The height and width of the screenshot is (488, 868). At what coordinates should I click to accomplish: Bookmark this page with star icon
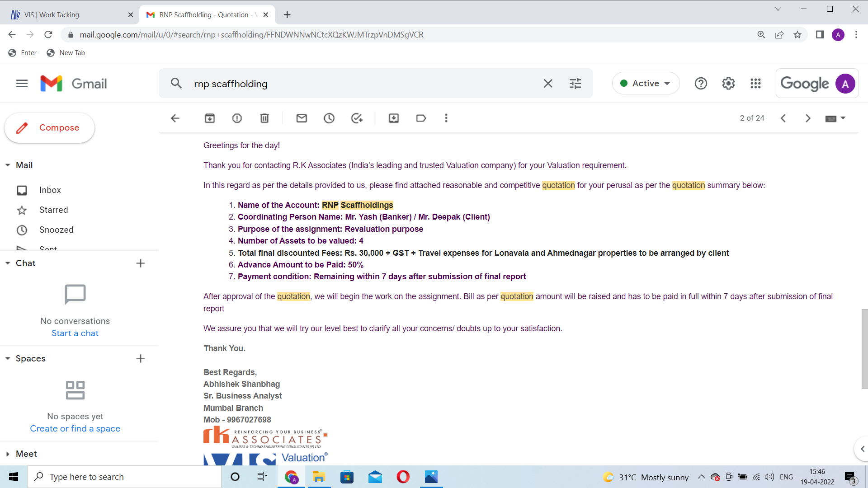point(797,35)
